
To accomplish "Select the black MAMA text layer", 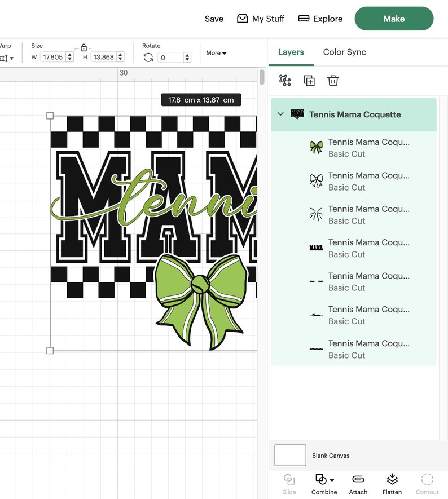I will pos(354,248).
